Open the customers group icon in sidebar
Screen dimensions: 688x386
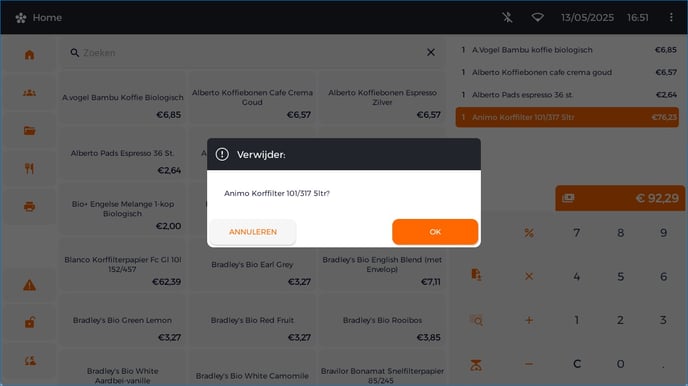(29, 93)
